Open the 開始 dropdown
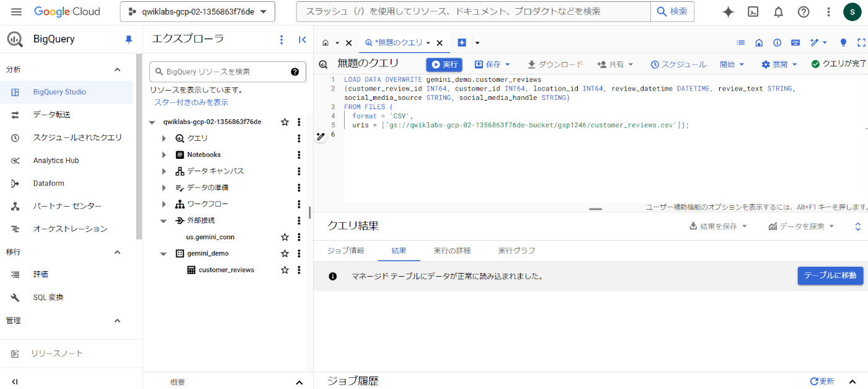This screenshot has width=868, height=389. click(732, 65)
